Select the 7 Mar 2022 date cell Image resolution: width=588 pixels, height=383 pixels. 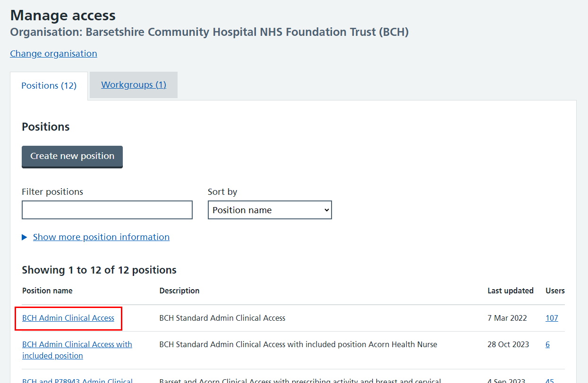click(x=507, y=318)
